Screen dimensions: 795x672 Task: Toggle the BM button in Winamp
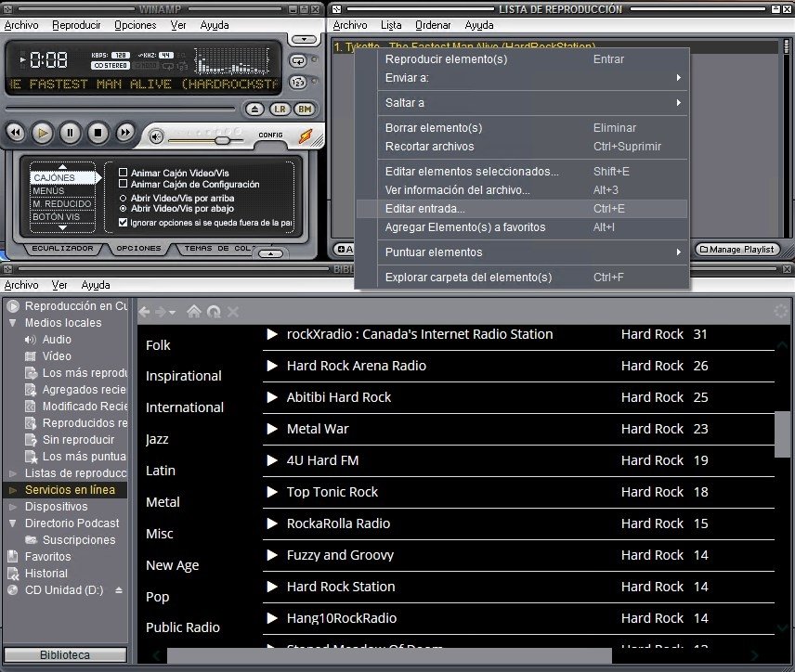pos(305,109)
